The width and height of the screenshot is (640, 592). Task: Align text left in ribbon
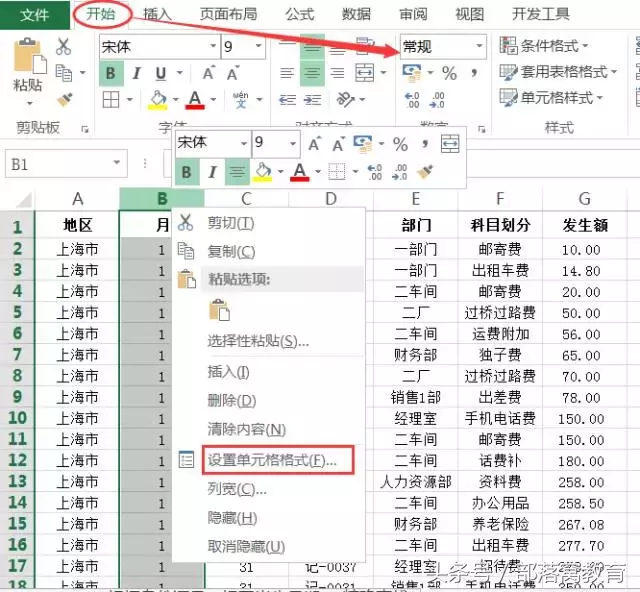tap(287, 73)
